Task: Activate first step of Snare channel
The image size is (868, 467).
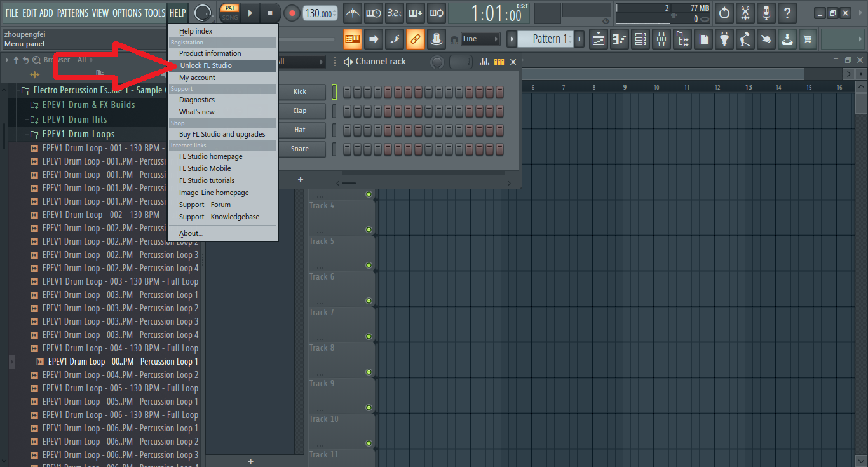Action: 348,149
